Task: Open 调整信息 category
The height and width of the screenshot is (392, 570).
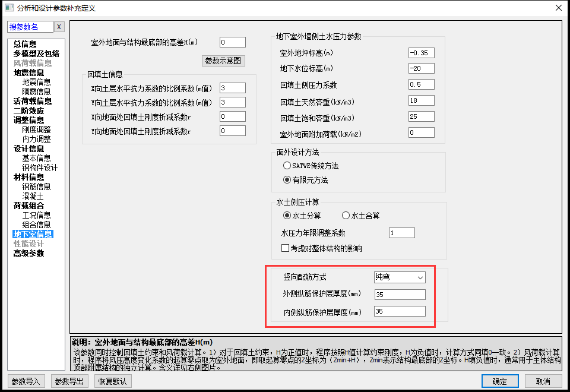Action: 28,120
